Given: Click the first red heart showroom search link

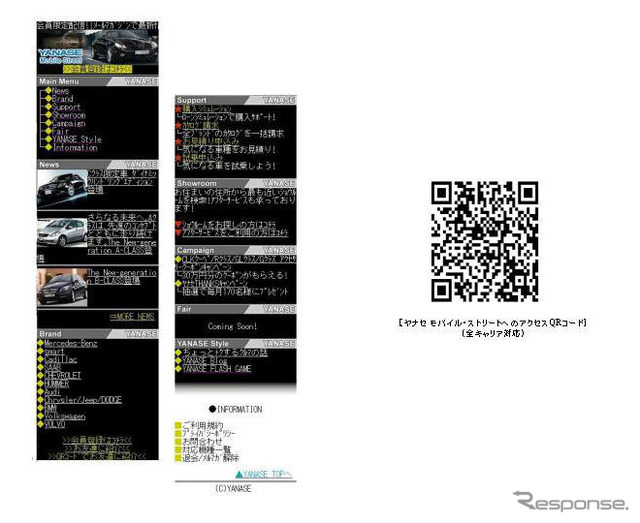Looking at the screenshot, I should [229, 225].
